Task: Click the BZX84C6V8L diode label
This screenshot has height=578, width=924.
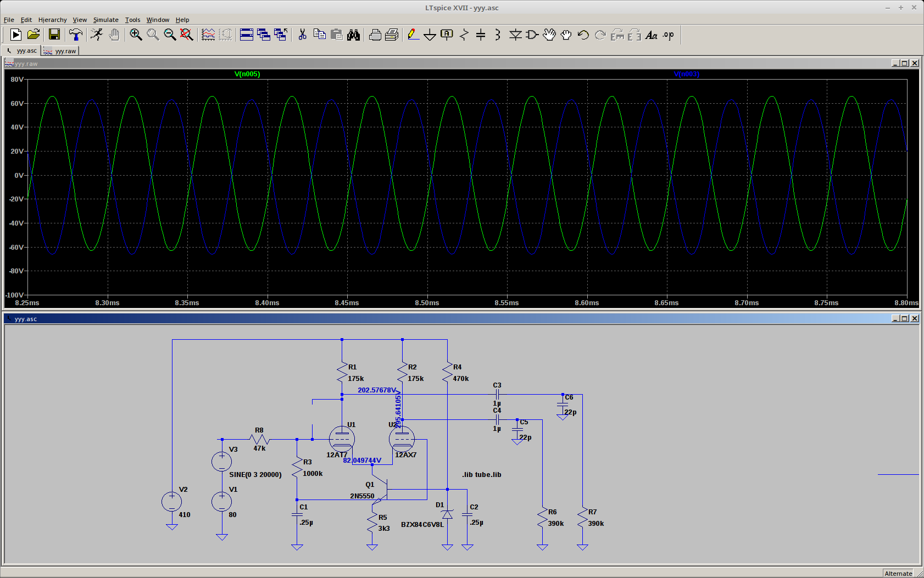Action: click(422, 525)
